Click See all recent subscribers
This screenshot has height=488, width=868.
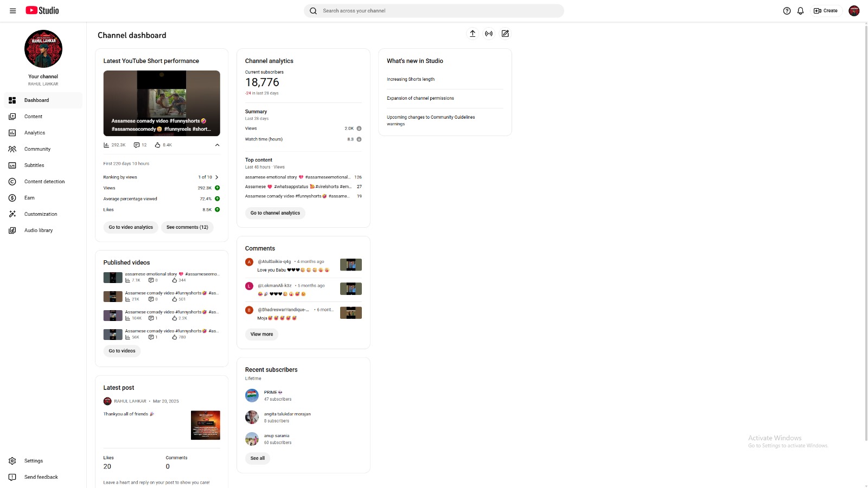coord(257,458)
